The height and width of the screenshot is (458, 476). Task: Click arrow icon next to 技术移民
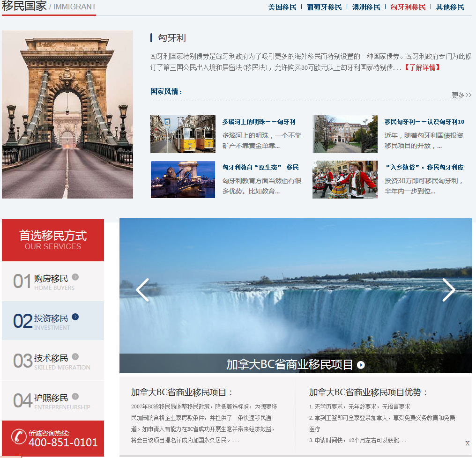(x=75, y=356)
